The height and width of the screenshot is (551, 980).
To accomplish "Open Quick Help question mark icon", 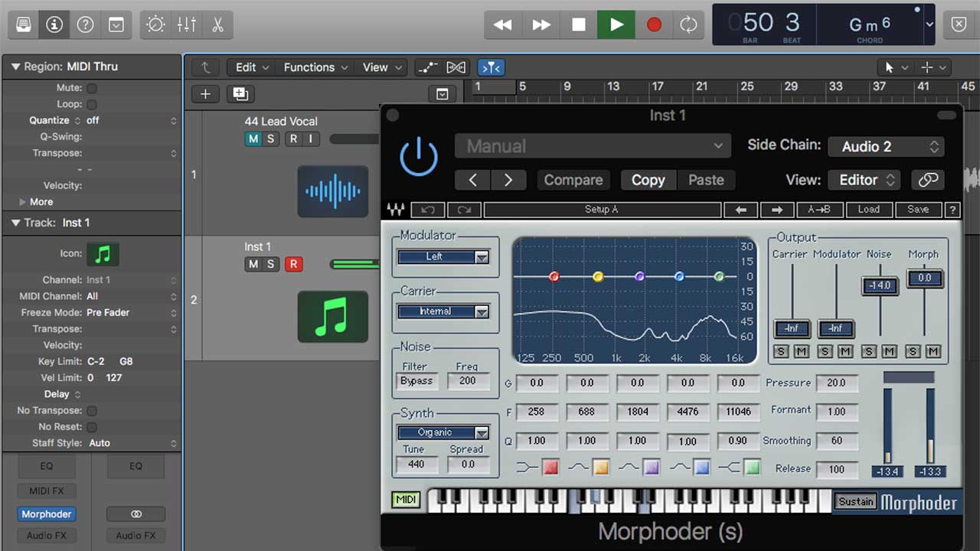I will pyautogui.click(x=84, y=24).
